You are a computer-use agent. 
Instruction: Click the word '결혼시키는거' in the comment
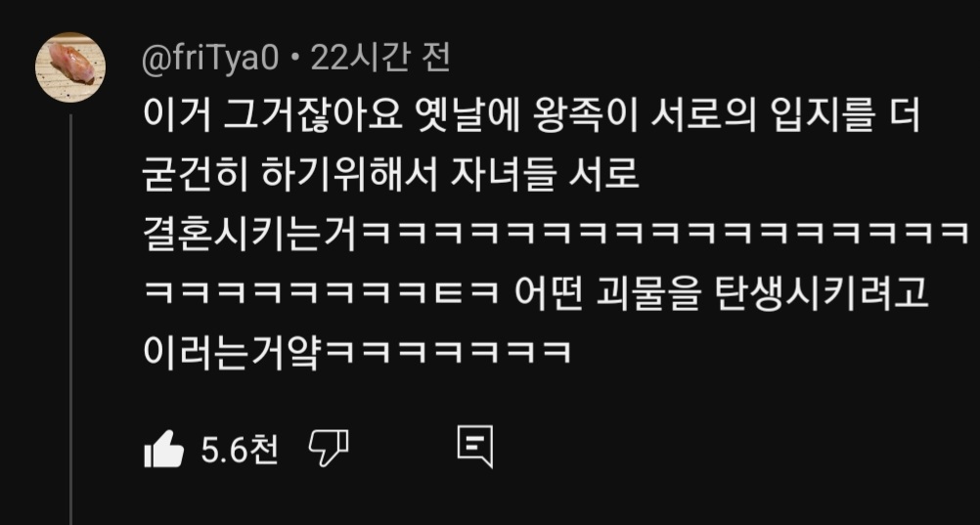pos(250,233)
